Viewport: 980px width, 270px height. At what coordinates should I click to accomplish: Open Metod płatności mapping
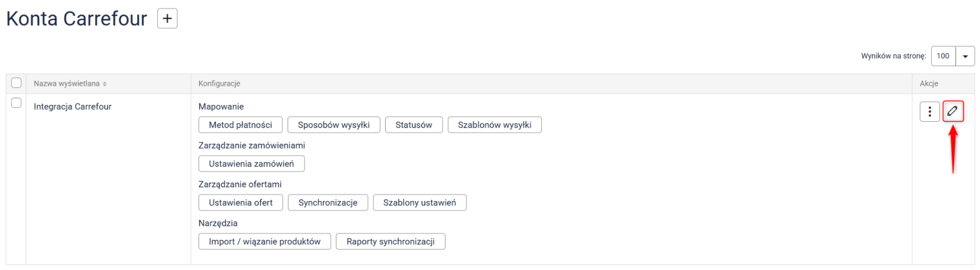pyautogui.click(x=240, y=125)
